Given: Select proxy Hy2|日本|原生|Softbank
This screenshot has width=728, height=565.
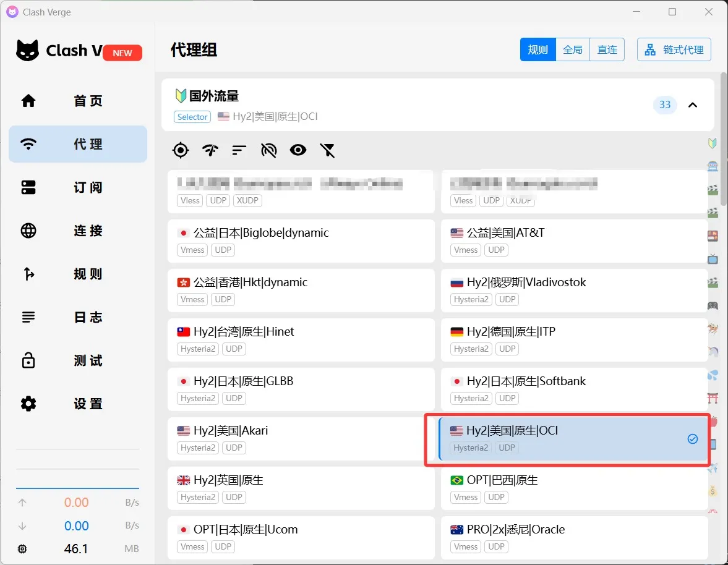Looking at the screenshot, I should pyautogui.click(x=574, y=389).
